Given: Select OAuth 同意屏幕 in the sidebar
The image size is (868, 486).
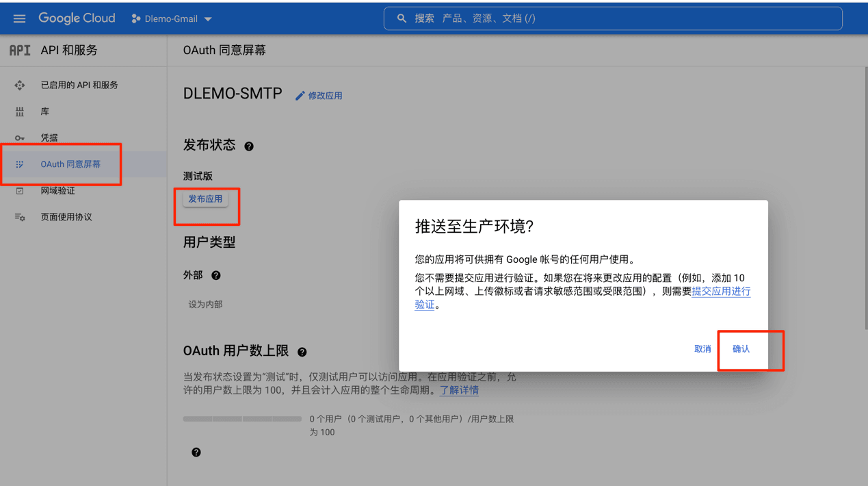Looking at the screenshot, I should click(x=70, y=164).
